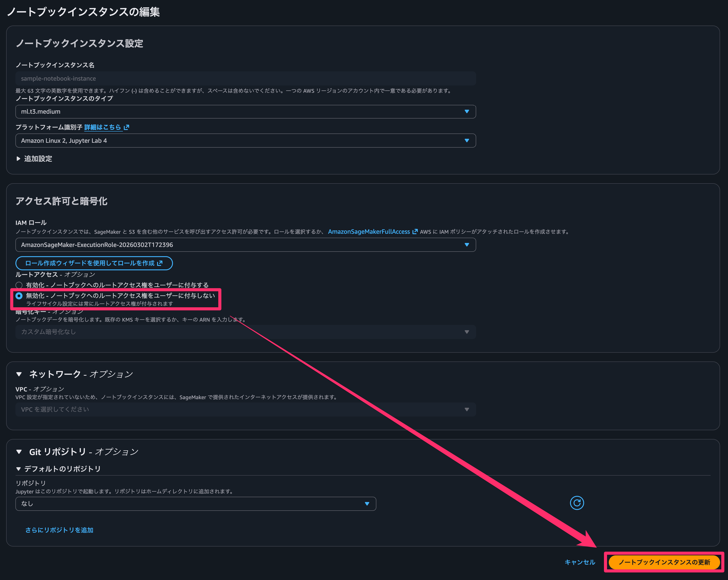Viewport: 728px width, 580px height.
Task: Select 有効化 root access radio button
Action: click(19, 285)
